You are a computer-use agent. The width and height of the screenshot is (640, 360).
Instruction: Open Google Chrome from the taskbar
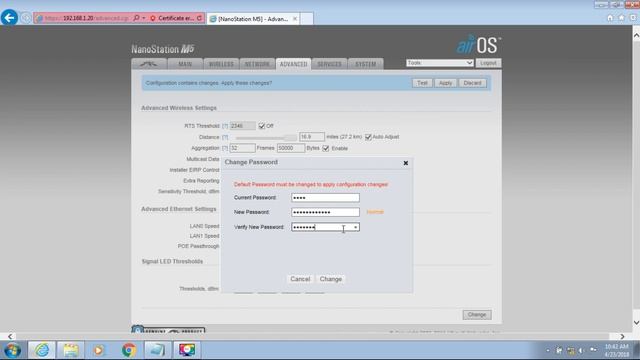pyautogui.click(x=129, y=350)
